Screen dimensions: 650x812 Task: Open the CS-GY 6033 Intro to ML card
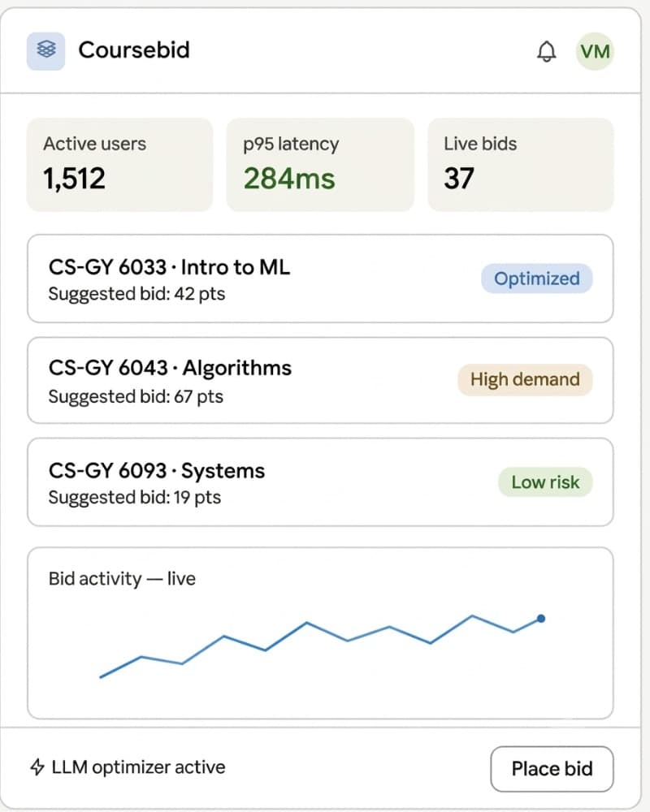(x=320, y=279)
